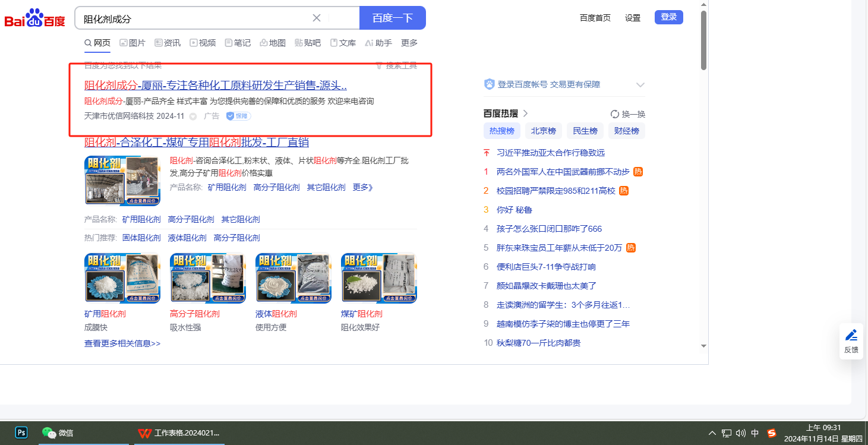Open the 阻化剂-合泽化工 result title
868x445 pixels.
pos(197,143)
